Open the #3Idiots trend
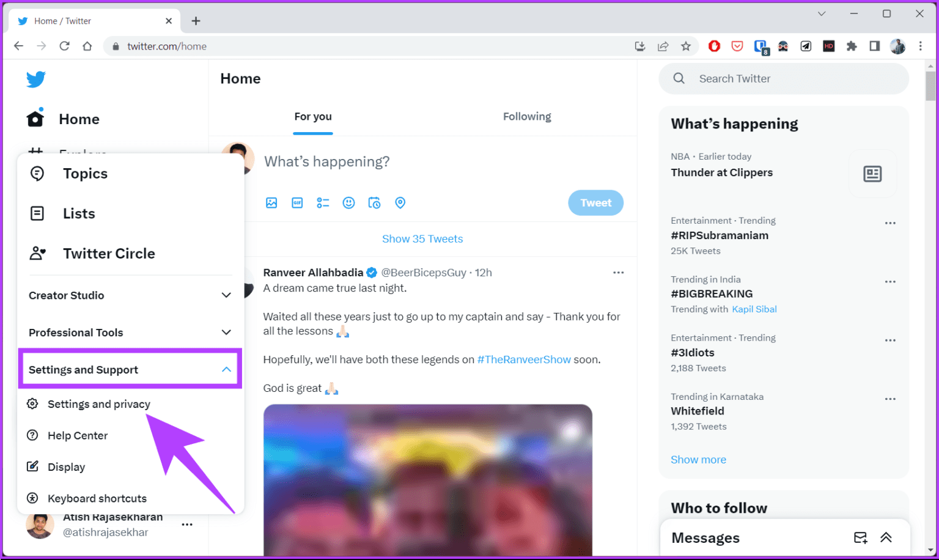This screenshot has height=560, width=939. pos(693,353)
